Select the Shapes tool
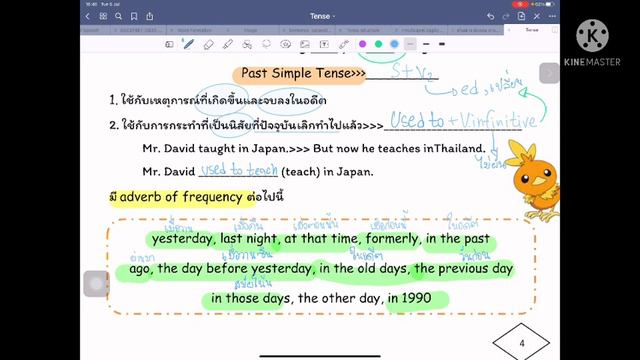The image size is (640, 360). (247, 44)
